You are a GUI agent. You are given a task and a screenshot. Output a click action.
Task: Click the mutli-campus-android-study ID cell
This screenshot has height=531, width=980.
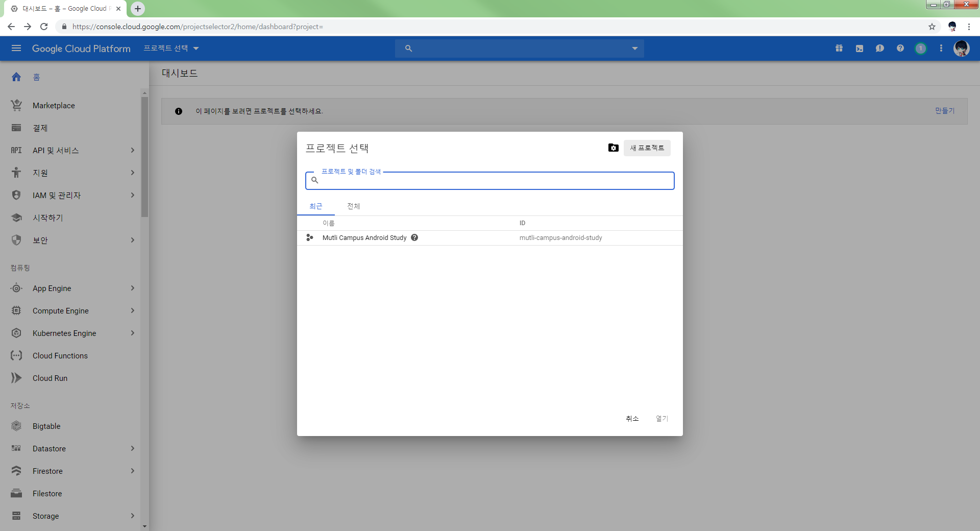click(x=561, y=237)
